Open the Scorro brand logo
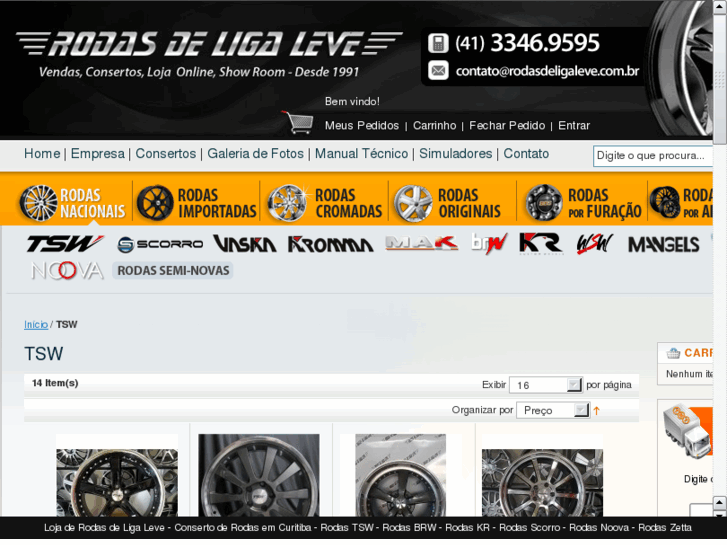The width and height of the screenshot is (727, 545). pyautogui.click(x=160, y=244)
